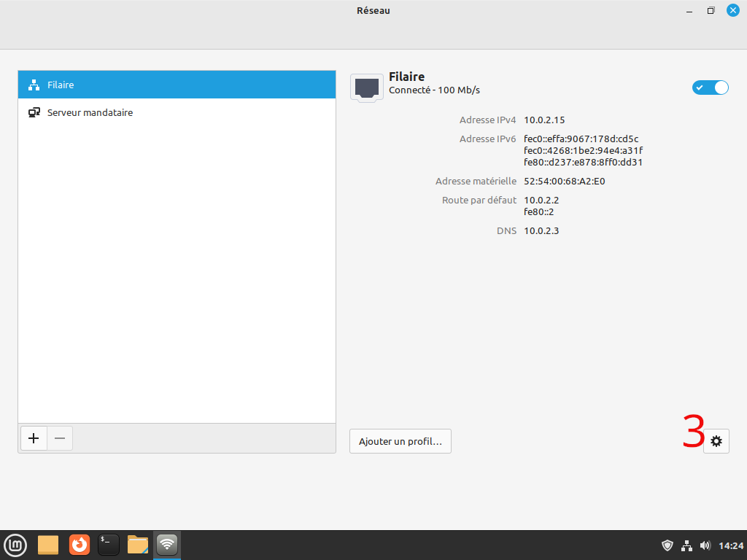Open the Linux Mint start menu

[15, 545]
